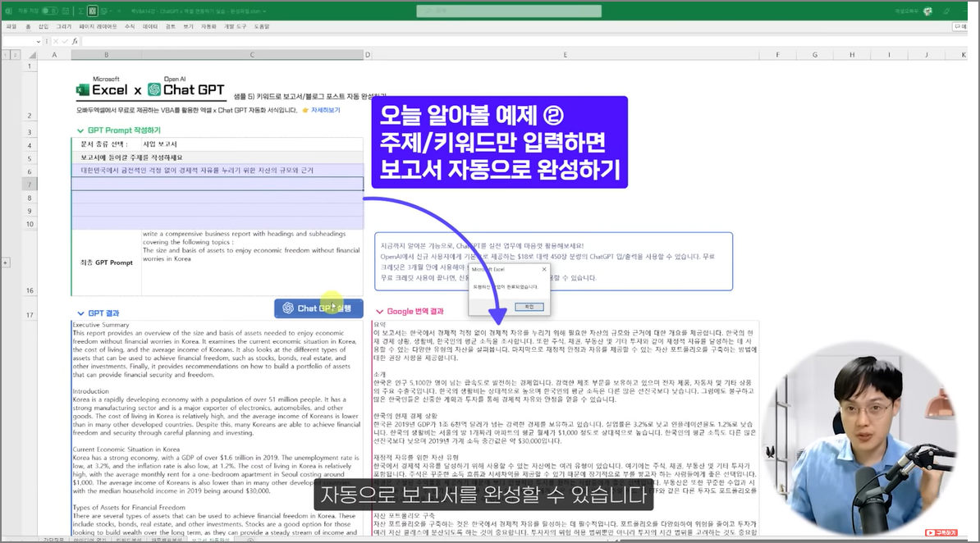
Task: Switch to the 개발 도구 ribbon tab
Action: tap(235, 27)
